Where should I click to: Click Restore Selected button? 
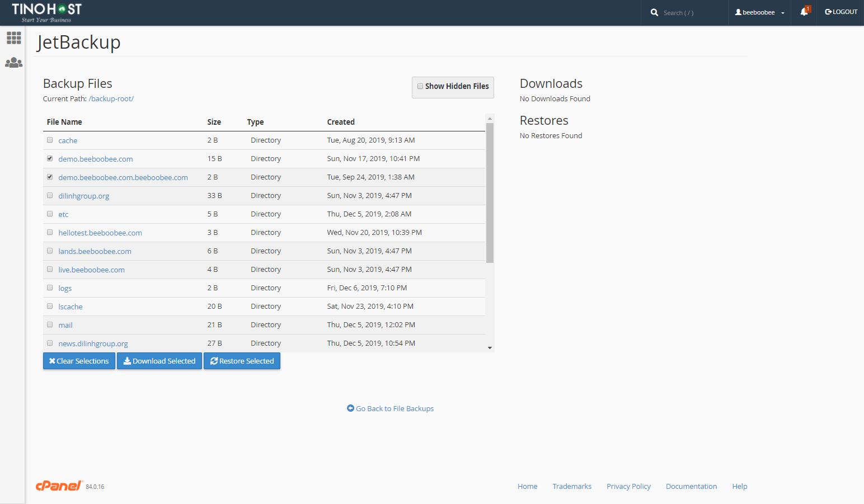[x=242, y=361]
